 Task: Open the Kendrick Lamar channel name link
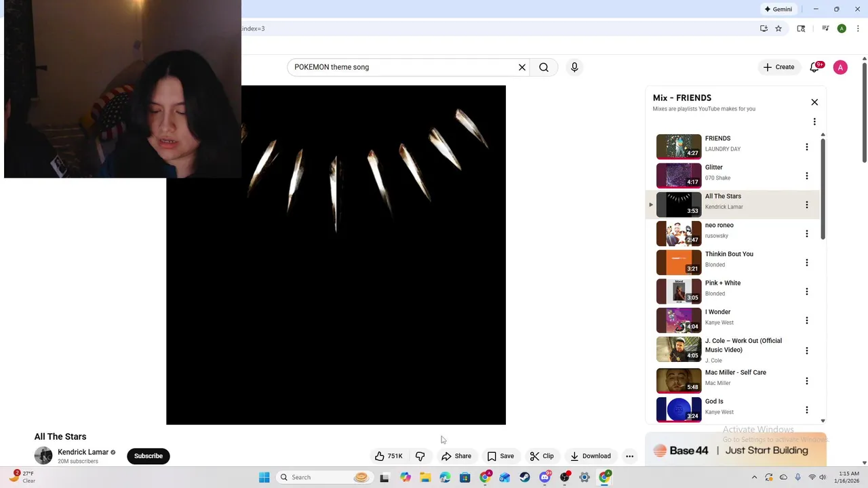pos(83,452)
